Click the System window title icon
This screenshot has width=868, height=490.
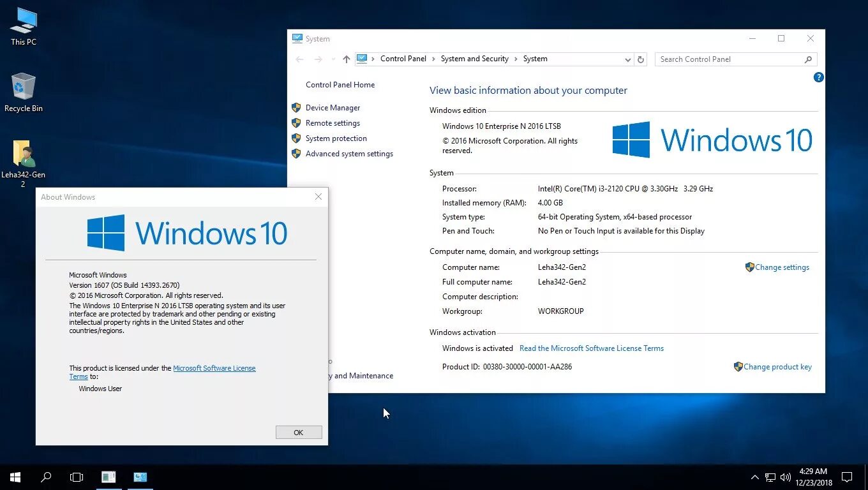(297, 38)
